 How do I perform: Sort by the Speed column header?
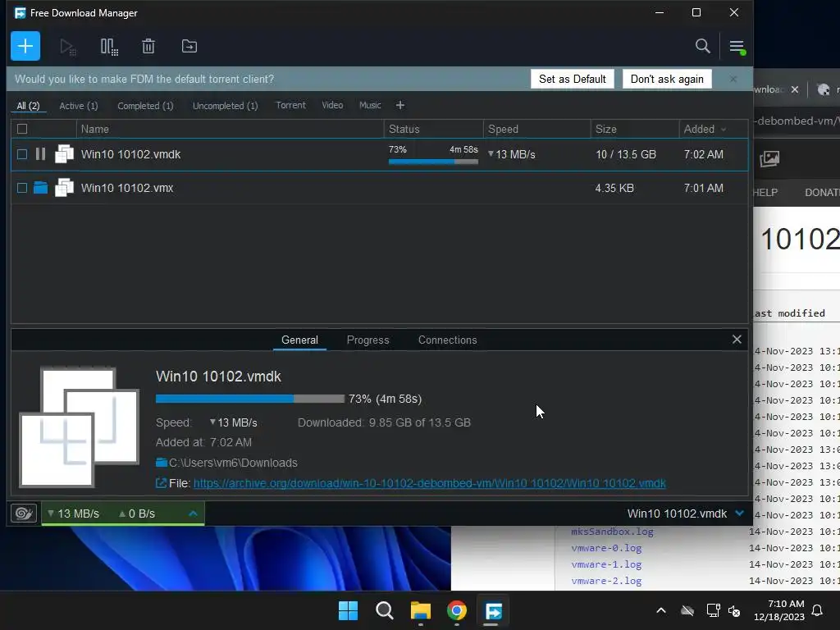click(536, 129)
